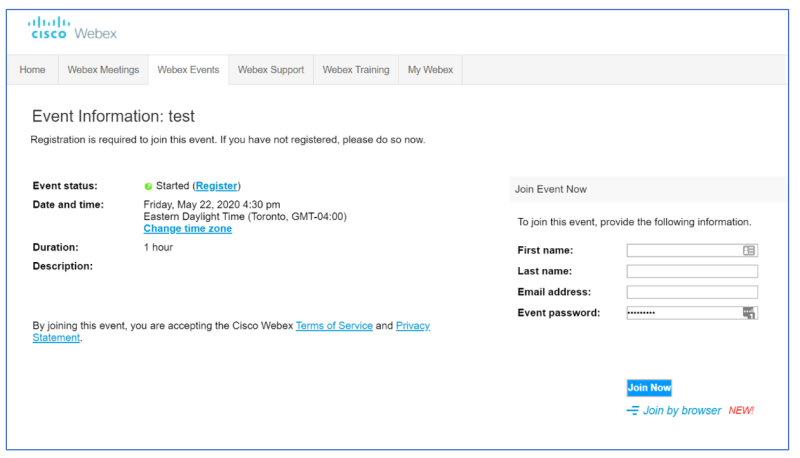Click the Join by browser lines icon
This screenshot has width=800, height=458.
point(633,411)
